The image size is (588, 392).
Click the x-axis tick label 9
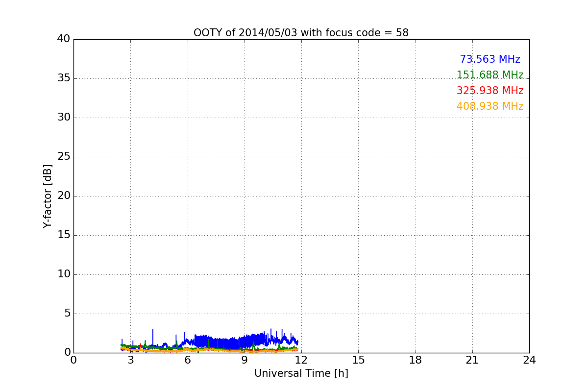[x=245, y=360]
